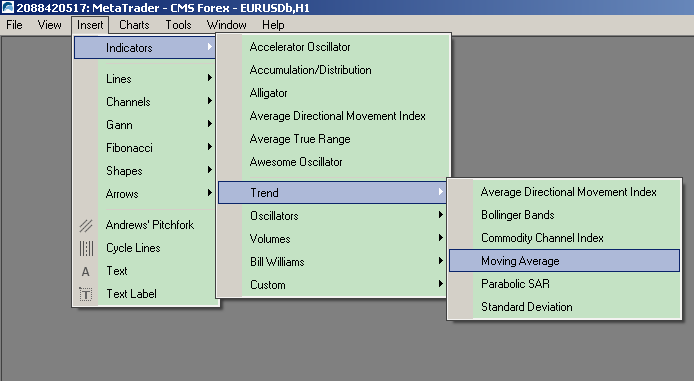Choose the Text Label entry
The height and width of the screenshot is (381, 694).
pos(145,294)
